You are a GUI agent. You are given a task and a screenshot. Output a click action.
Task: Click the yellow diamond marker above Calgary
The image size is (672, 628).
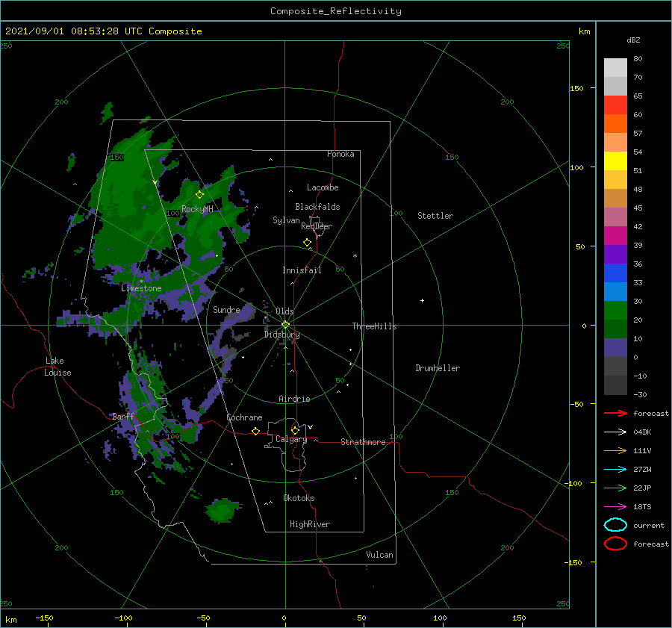295,430
